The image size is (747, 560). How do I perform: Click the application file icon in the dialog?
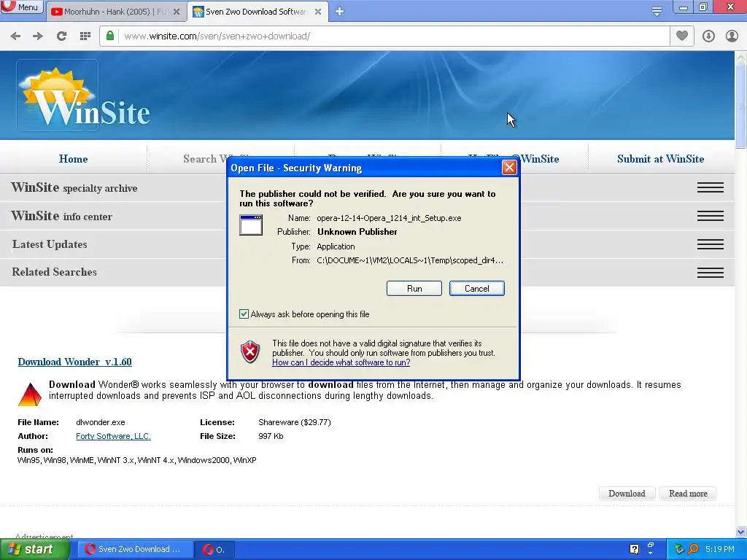(251, 225)
